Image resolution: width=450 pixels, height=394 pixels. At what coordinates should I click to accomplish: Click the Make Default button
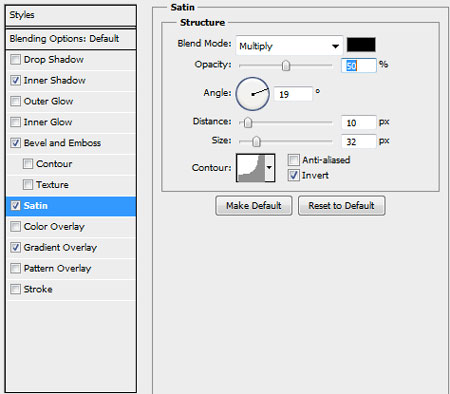[254, 206]
